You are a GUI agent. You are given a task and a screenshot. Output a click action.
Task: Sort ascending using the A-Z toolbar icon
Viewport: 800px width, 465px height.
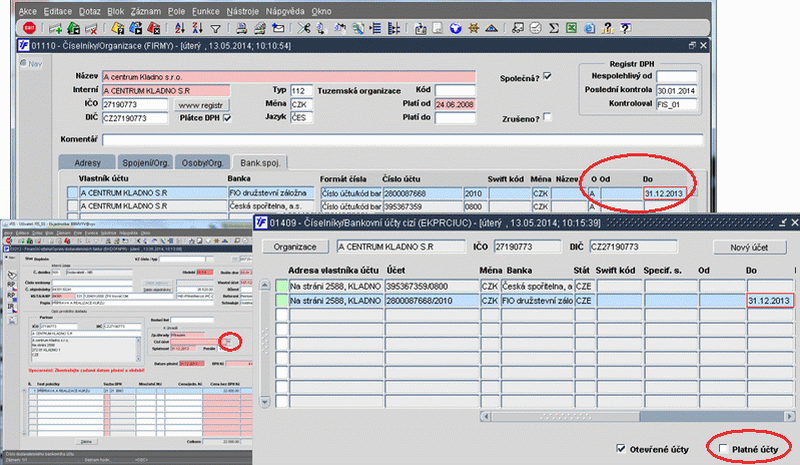(180, 29)
